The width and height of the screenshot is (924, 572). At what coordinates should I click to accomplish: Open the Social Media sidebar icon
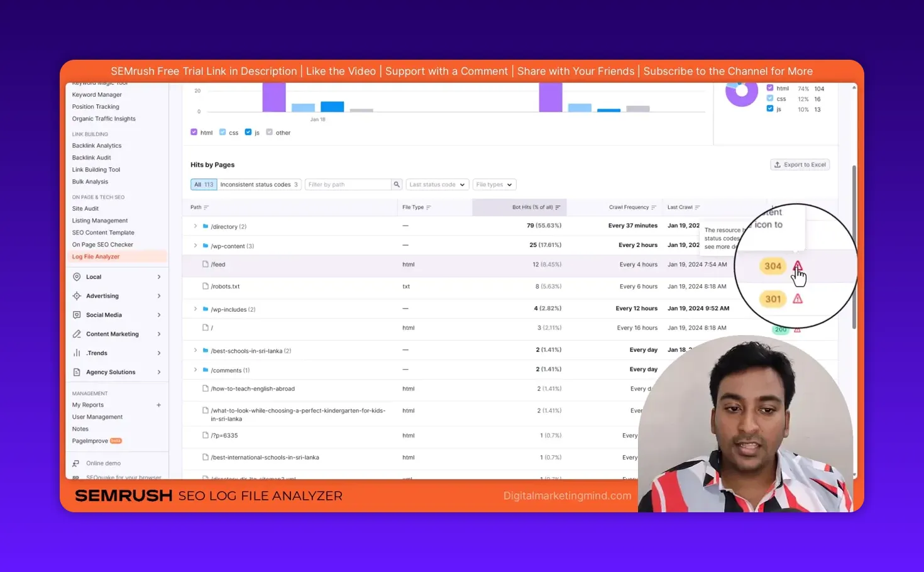point(77,314)
